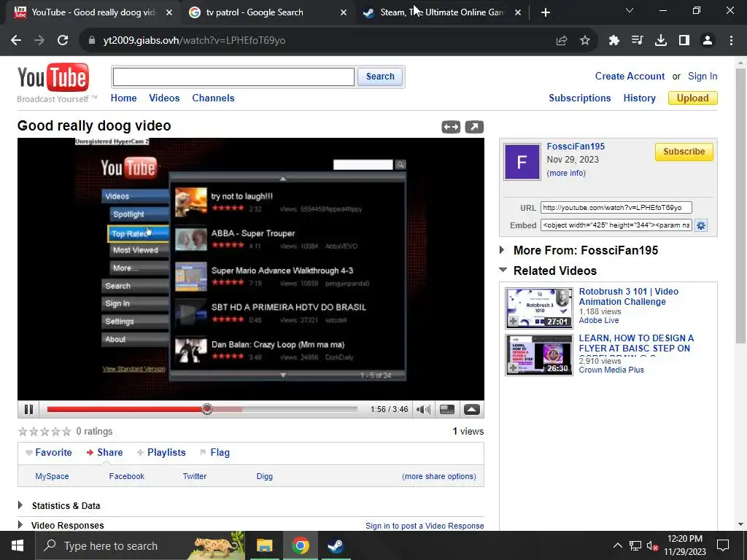Open the browser media controls icon
The image size is (747, 560).
point(638,41)
